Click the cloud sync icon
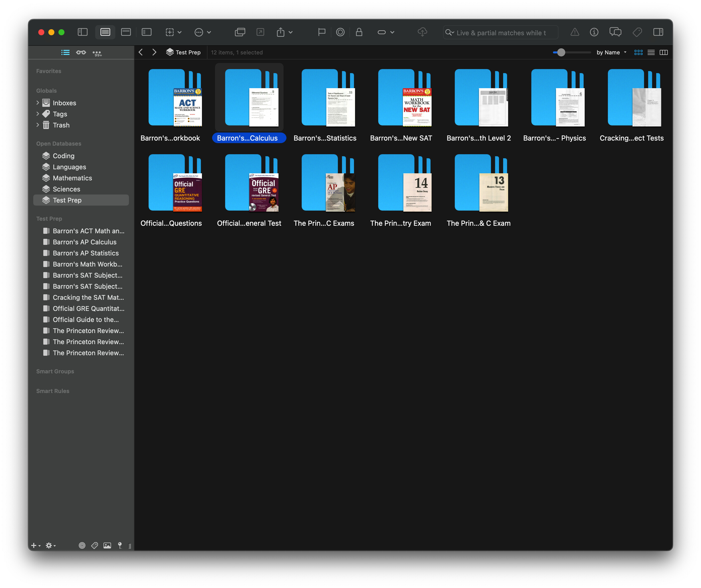This screenshot has height=588, width=701. coord(422,32)
